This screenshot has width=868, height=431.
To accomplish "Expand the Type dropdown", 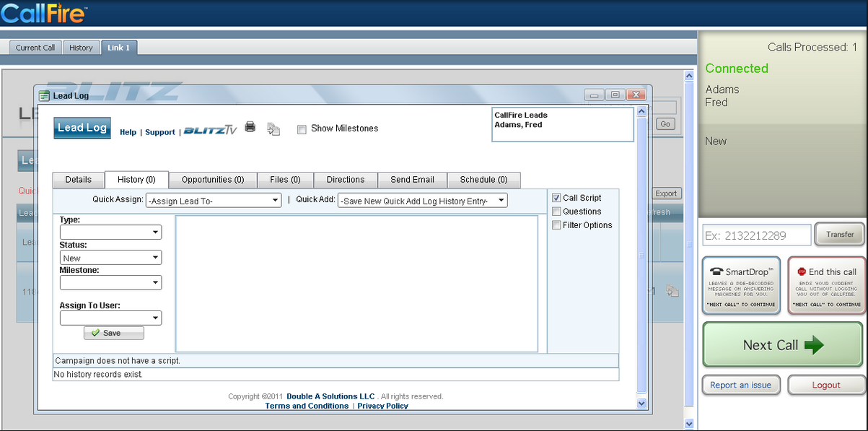I will [111, 232].
